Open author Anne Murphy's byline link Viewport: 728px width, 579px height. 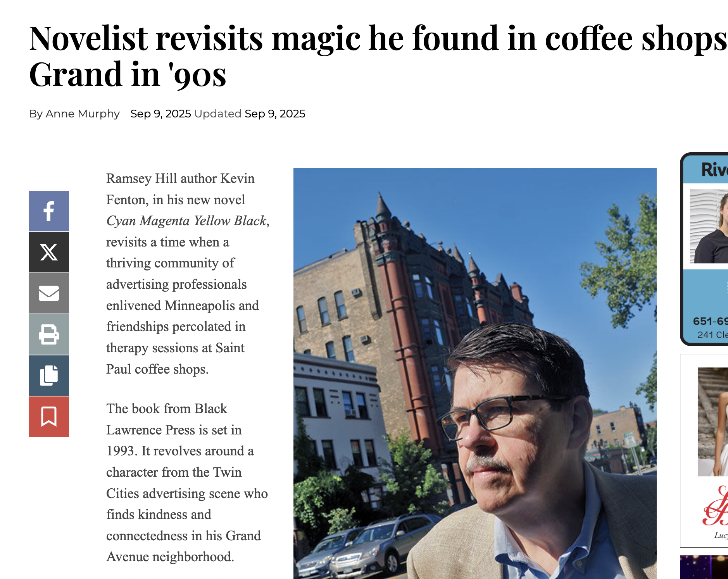click(x=83, y=114)
